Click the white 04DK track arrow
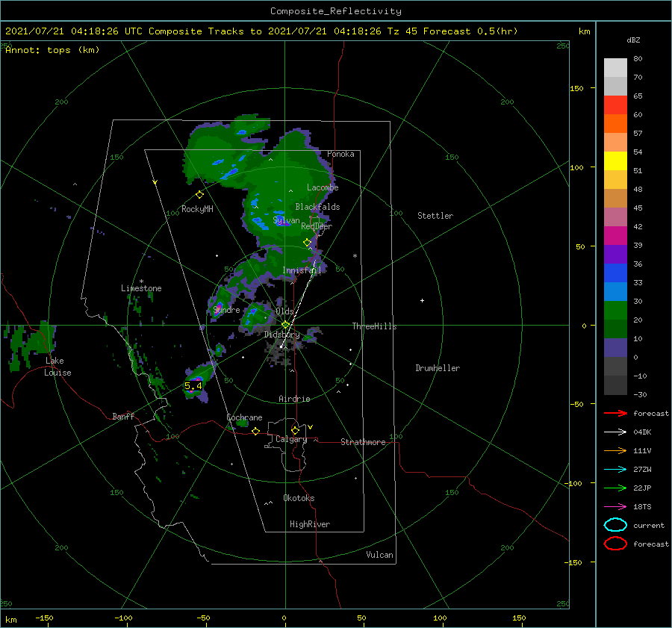Viewport: 672px width, 628px height. click(x=615, y=432)
